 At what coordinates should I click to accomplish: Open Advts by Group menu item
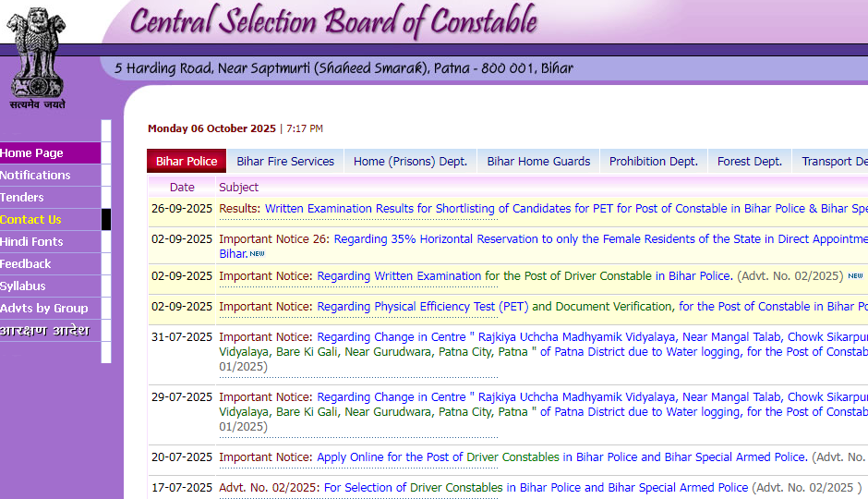click(x=44, y=309)
